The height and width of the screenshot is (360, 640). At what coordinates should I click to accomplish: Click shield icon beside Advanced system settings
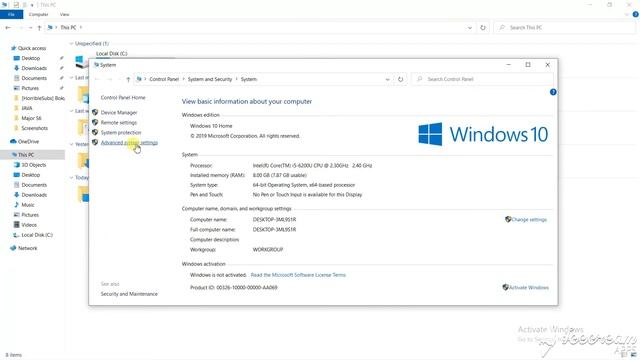pos(95,142)
